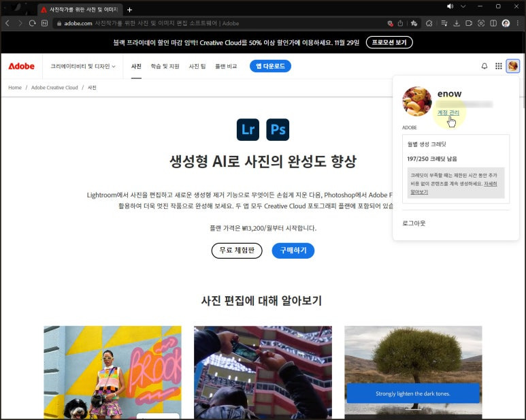Open a new tab with the plus button

point(129,10)
